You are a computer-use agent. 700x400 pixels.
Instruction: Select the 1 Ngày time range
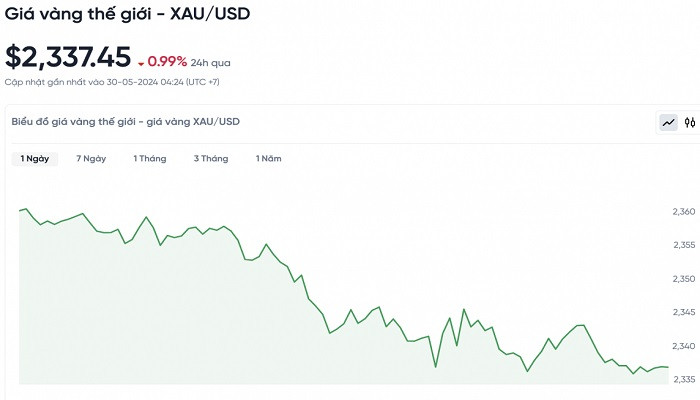pos(35,159)
